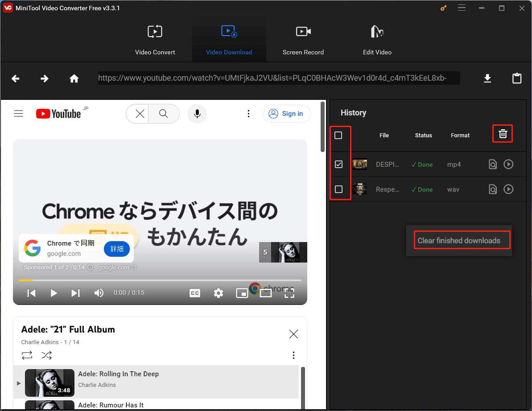Click the ad info icon beside 0:14

coord(90,267)
